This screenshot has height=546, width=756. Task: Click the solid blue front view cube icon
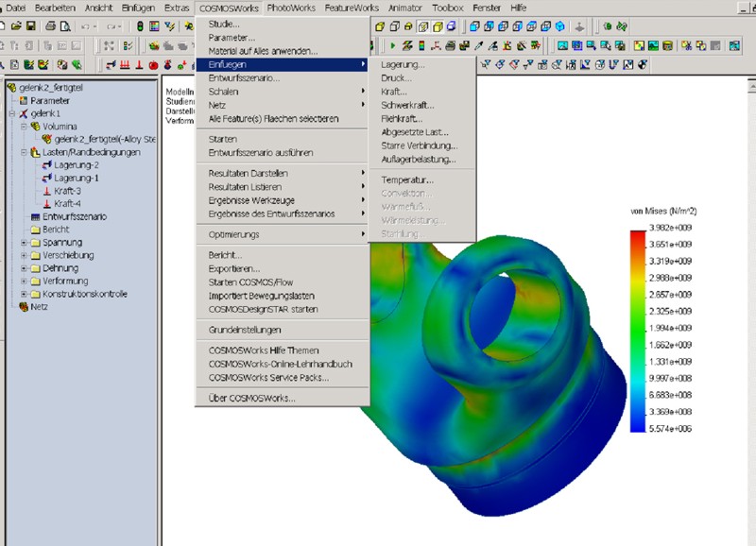click(475, 26)
